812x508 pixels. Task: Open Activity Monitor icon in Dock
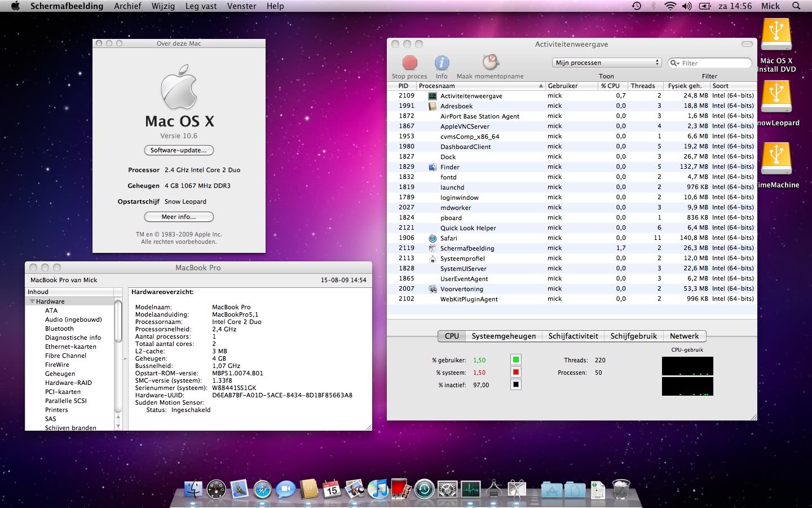coord(470,489)
